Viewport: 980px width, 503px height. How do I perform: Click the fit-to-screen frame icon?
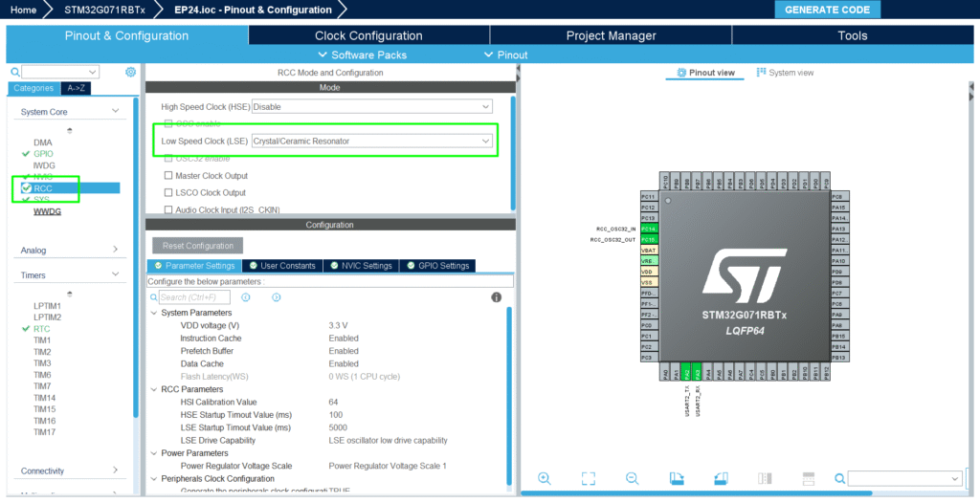pos(589,478)
